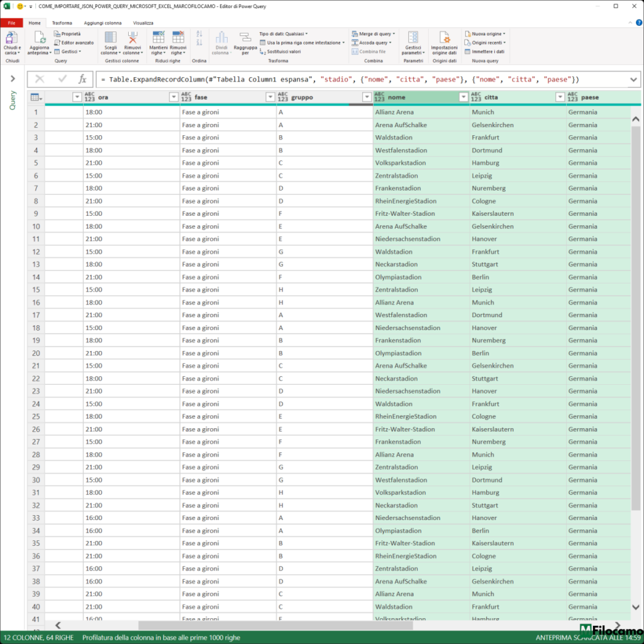The width and height of the screenshot is (644, 644).
Task: Click Immettere i dati
Action: (485, 52)
